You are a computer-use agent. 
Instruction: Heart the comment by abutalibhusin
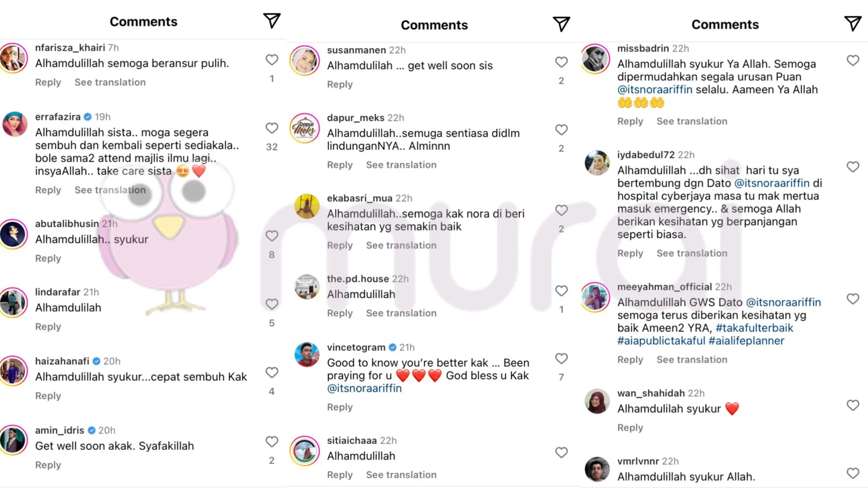pyautogui.click(x=272, y=236)
